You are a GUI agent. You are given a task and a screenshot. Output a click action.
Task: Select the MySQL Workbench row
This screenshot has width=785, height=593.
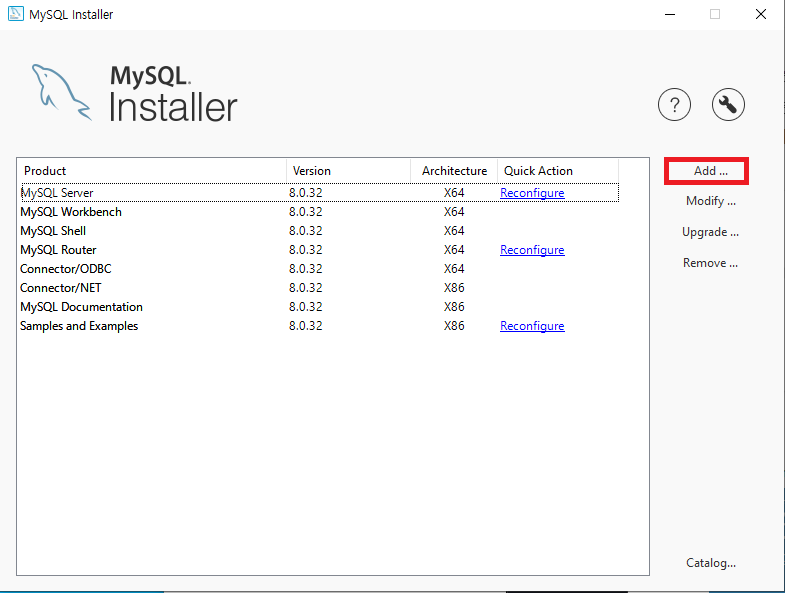pyautogui.click(x=319, y=212)
